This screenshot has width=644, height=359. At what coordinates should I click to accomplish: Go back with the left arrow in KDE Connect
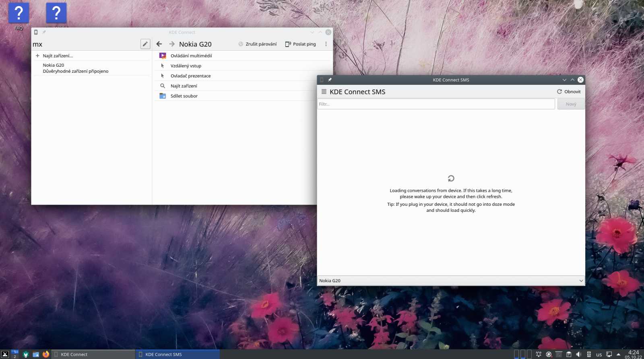coord(159,44)
